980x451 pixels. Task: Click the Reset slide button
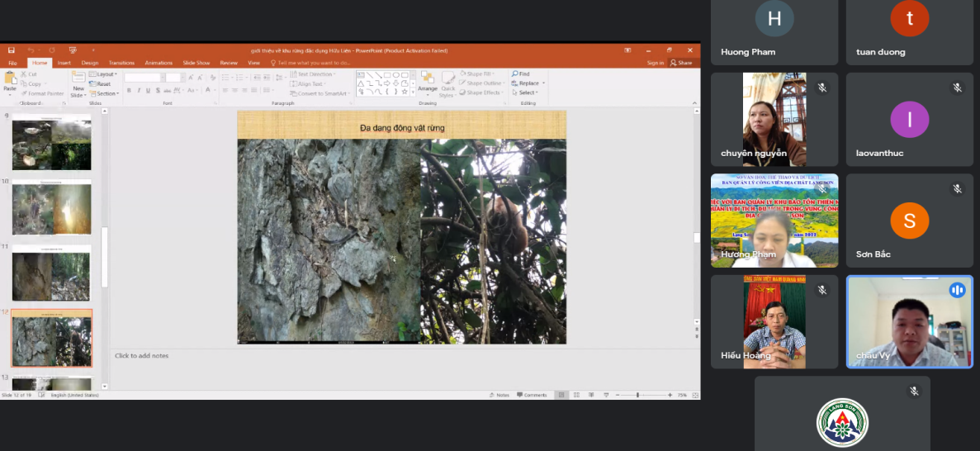pyautogui.click(x=100, y=83)
